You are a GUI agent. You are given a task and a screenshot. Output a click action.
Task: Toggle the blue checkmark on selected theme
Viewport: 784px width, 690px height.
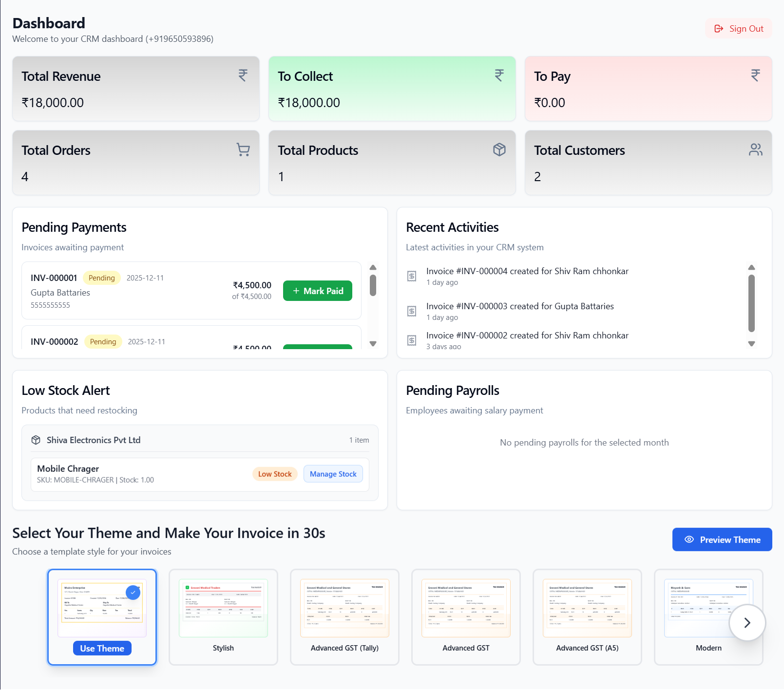point(133,593)
